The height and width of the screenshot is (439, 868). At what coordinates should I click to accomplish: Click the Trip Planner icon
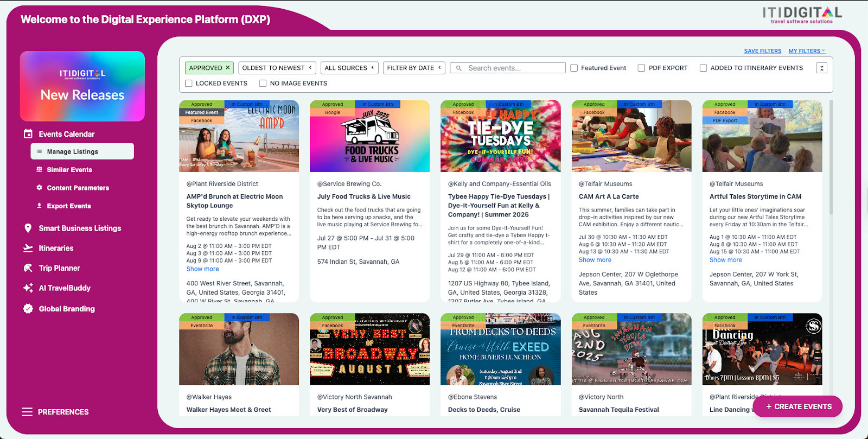[28, 268]
